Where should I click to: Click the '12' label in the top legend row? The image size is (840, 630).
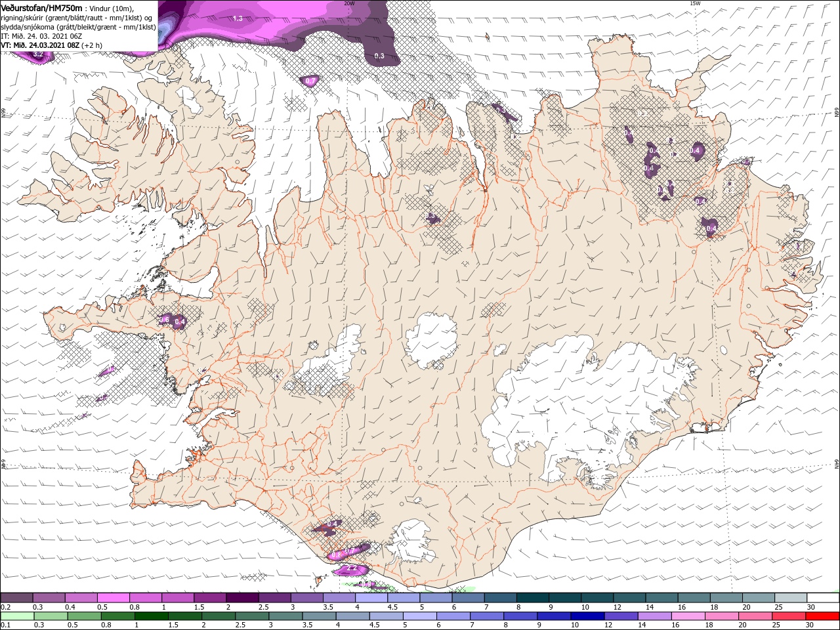click(x=616, y=607)
